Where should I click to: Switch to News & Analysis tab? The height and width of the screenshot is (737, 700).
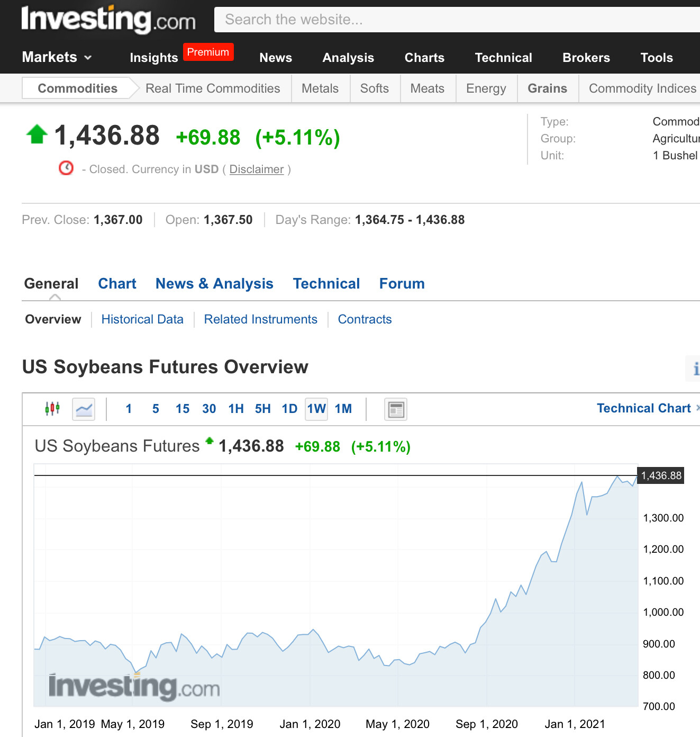tap(214, 284)
